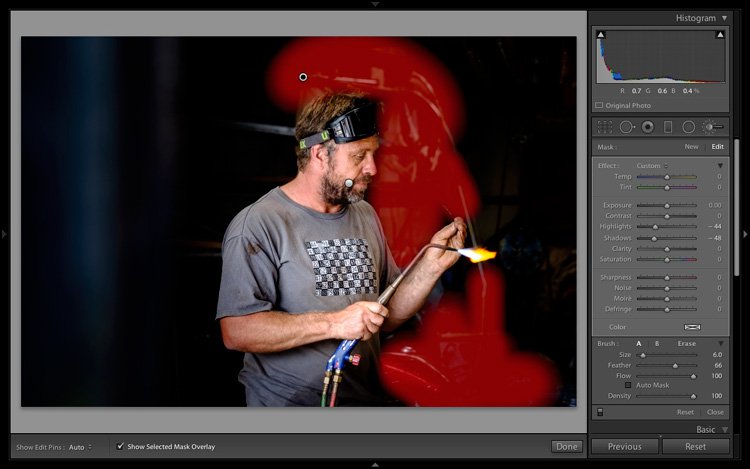Open the Effect preset dropdown
Image resolution: width=750 pixels, height=469 pixels.
[x=651, y=165]
